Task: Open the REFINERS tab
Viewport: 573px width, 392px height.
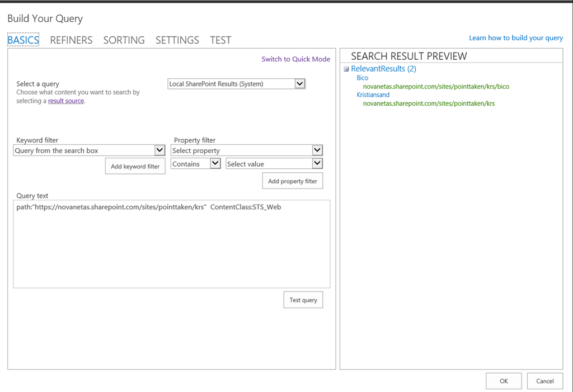Action: [71, 40]
